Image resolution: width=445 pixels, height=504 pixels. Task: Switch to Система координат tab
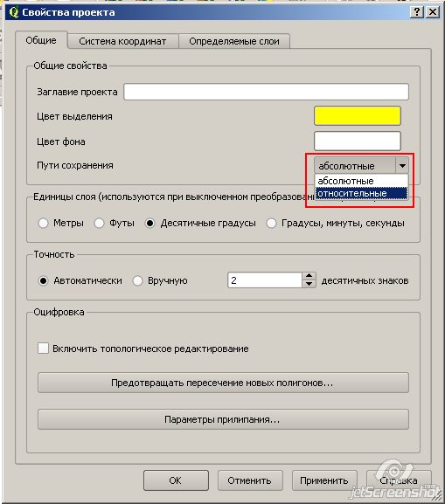pyautogui.click(x=122, y=41)
